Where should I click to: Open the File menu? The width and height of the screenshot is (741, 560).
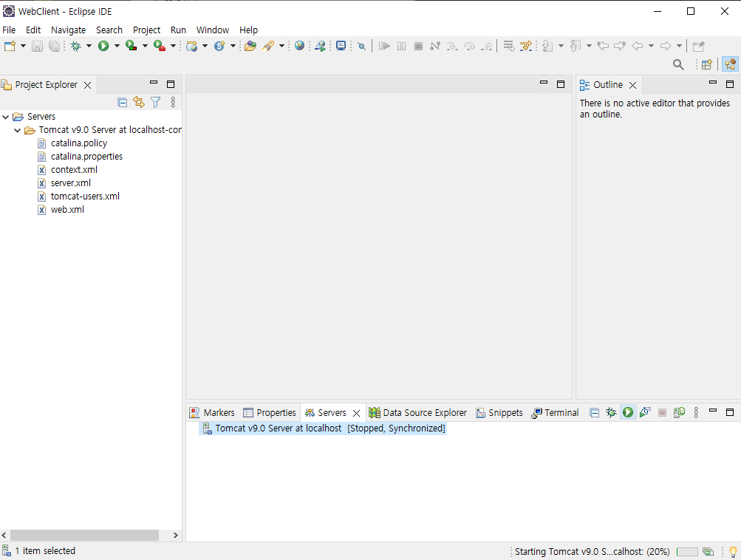(9, 30)
